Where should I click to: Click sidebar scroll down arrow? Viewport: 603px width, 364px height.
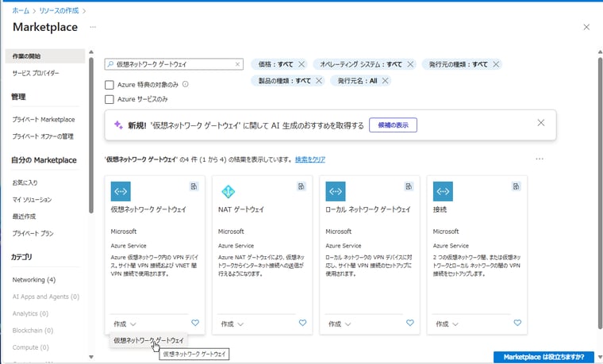(91, 357)
